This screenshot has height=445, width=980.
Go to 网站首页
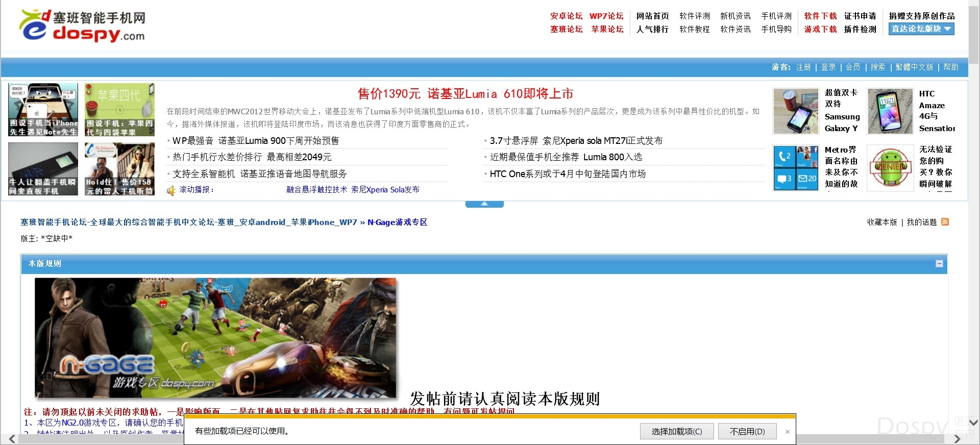coord(652,16)
